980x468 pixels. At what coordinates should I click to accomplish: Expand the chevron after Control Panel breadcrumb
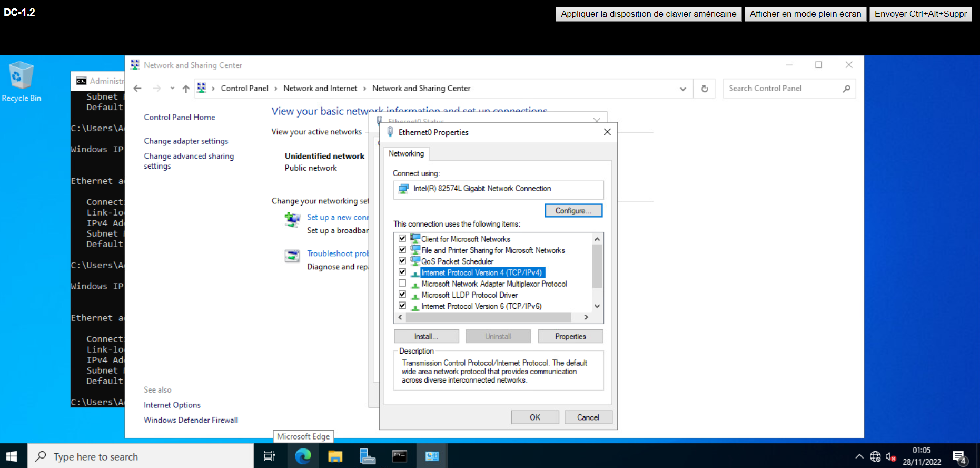[x=275, y=89]
